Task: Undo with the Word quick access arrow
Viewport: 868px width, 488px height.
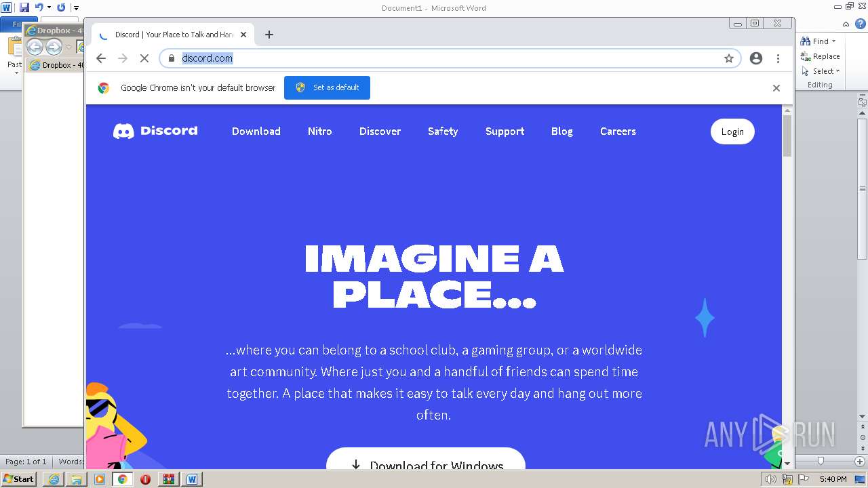Action: tap(39, 7)
